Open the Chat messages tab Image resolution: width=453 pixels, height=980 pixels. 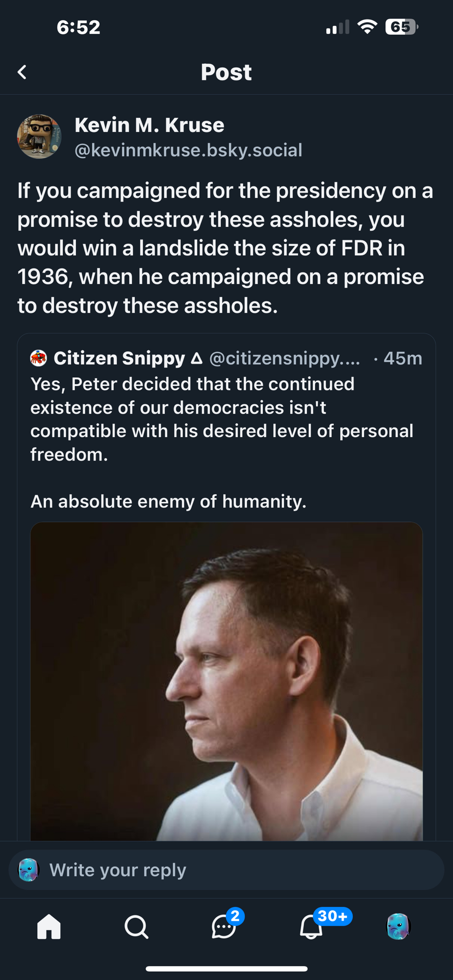coord(224,927)
